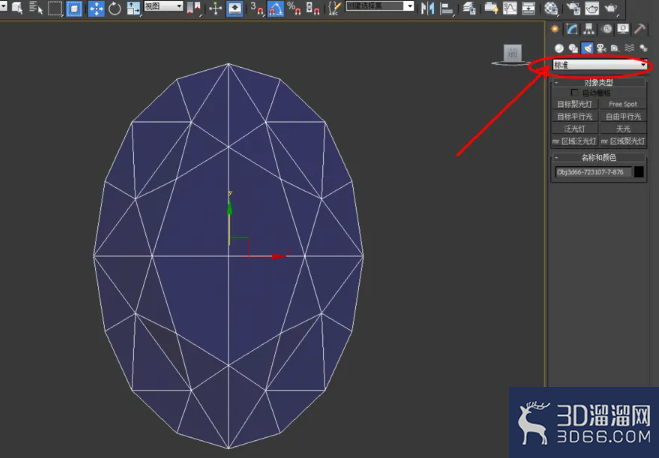
Task: Open the named selection sets dropdown
Action: click(x=380, y=6)
